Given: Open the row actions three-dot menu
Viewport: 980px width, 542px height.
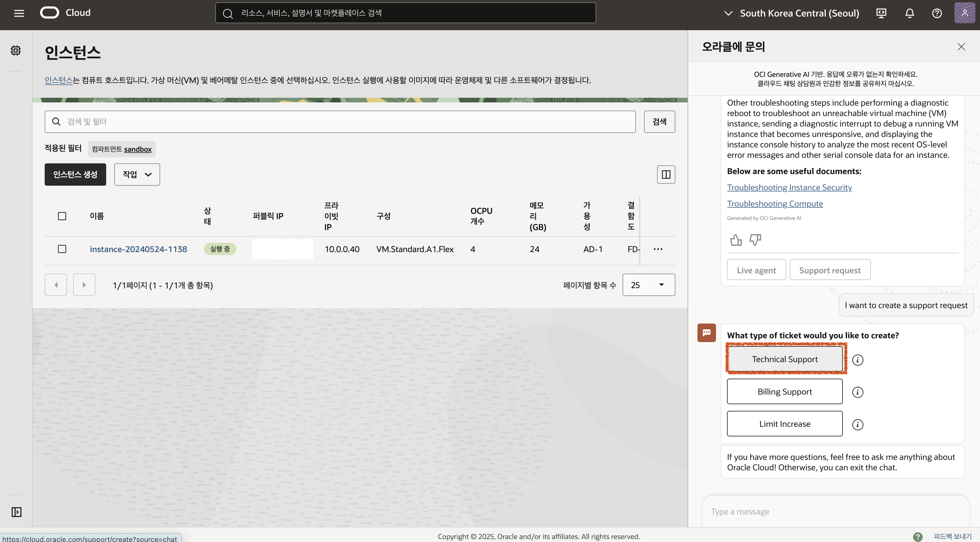Looking at the screenshot, I should pyautogui.click(x=658, y=249).
